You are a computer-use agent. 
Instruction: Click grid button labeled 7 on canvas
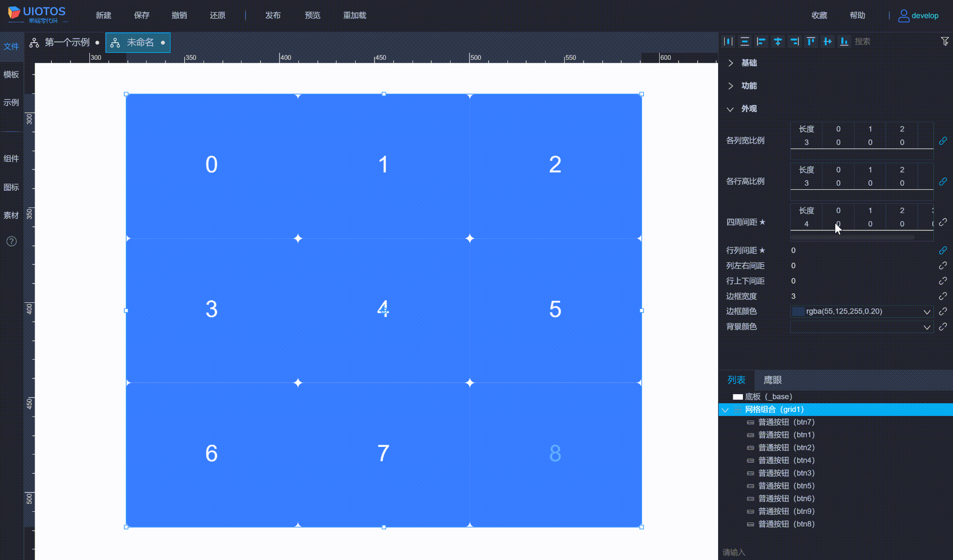pos(384,454)
